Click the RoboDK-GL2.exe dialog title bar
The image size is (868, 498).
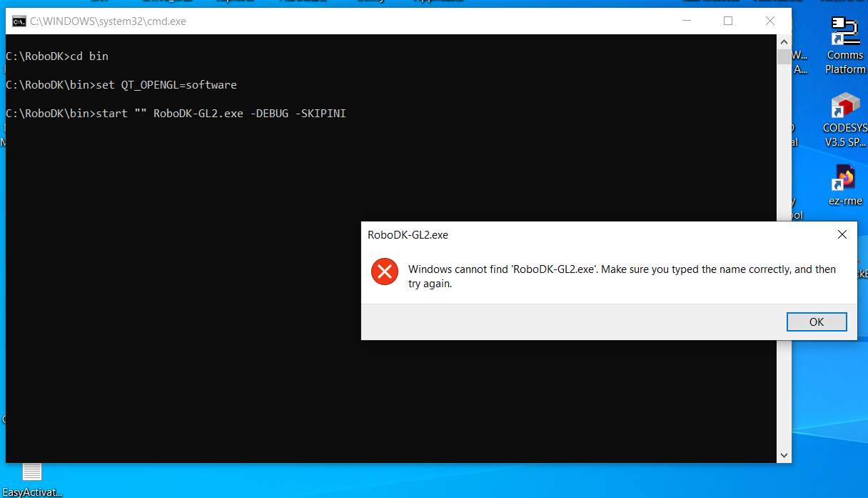(x=571, y=234)
